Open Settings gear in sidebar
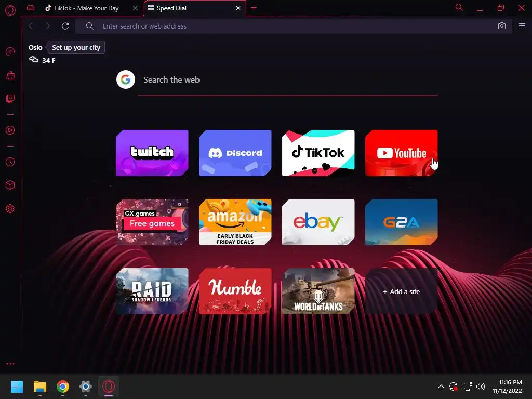This screenshot has width=532, height=399. [10, 209]
